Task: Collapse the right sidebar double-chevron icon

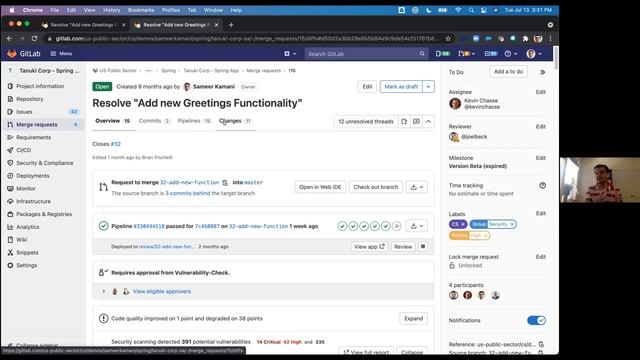Action: (542, 72)
